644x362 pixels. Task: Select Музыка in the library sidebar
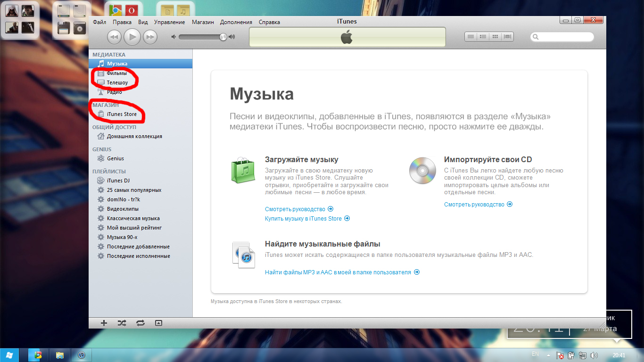[140, 64]
